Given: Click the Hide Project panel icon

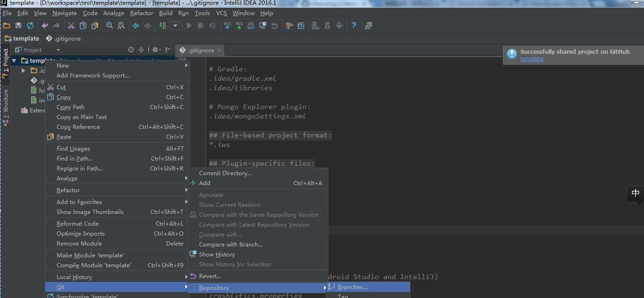Looking at the screenshot, I should pyautogui.click(x=167, y=50).
